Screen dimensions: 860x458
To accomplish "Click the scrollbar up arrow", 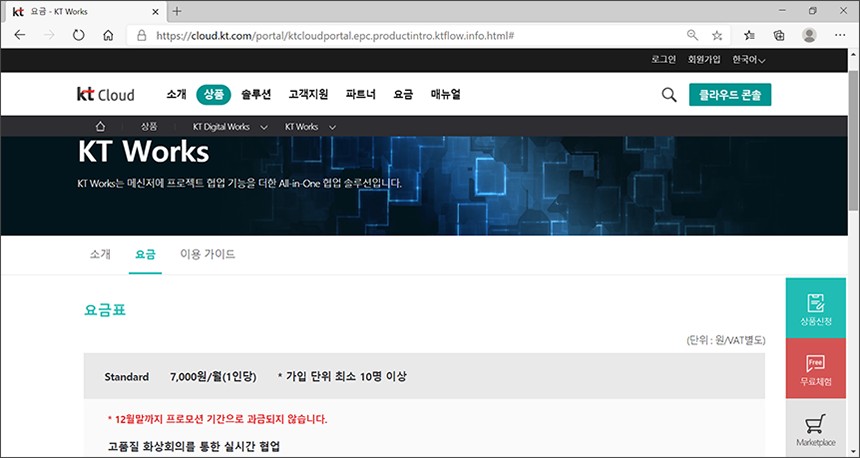I will click(x=853, y=55).
